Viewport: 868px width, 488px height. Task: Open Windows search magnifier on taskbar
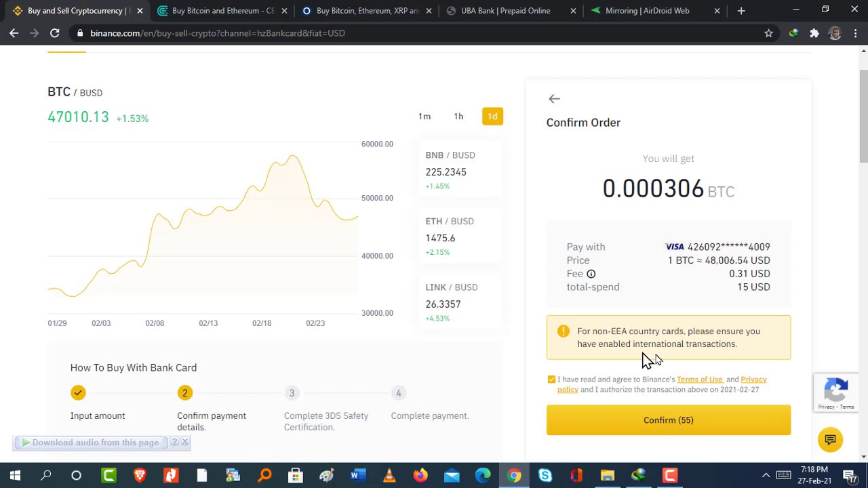click(x=46, y=476)
